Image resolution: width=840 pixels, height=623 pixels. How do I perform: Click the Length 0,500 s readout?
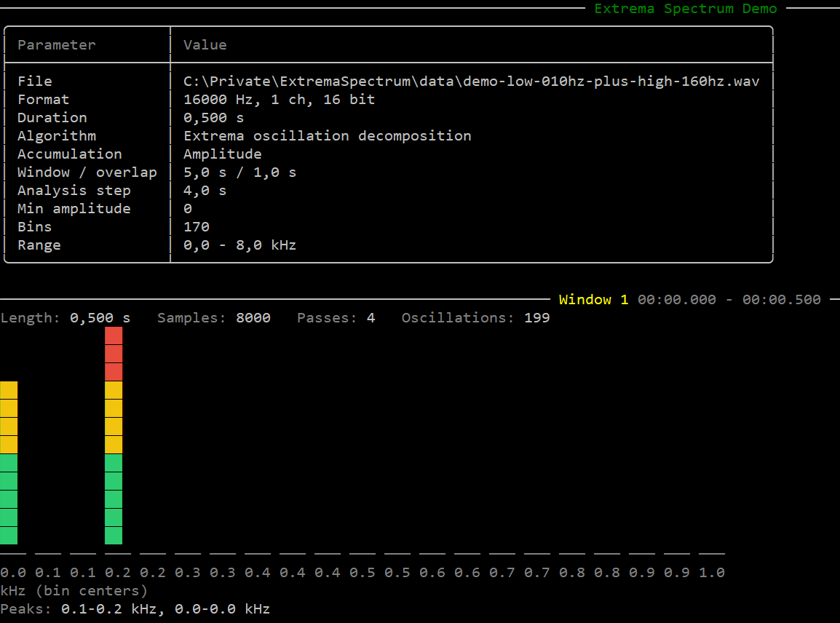[66, 317]
